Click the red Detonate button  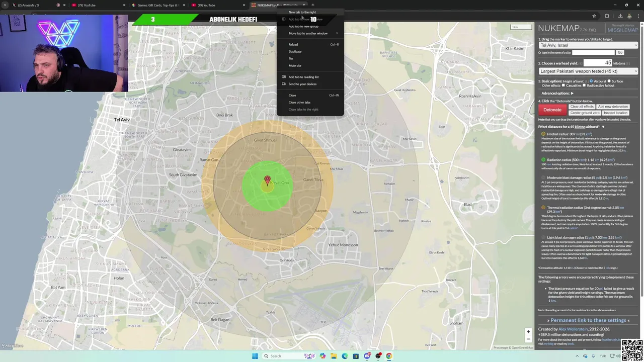pyautogui.click(x=552, y=110)
